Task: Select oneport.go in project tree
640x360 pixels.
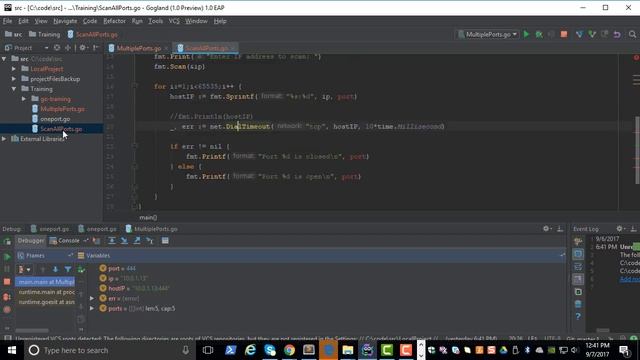Action: [x=55, y=119]
